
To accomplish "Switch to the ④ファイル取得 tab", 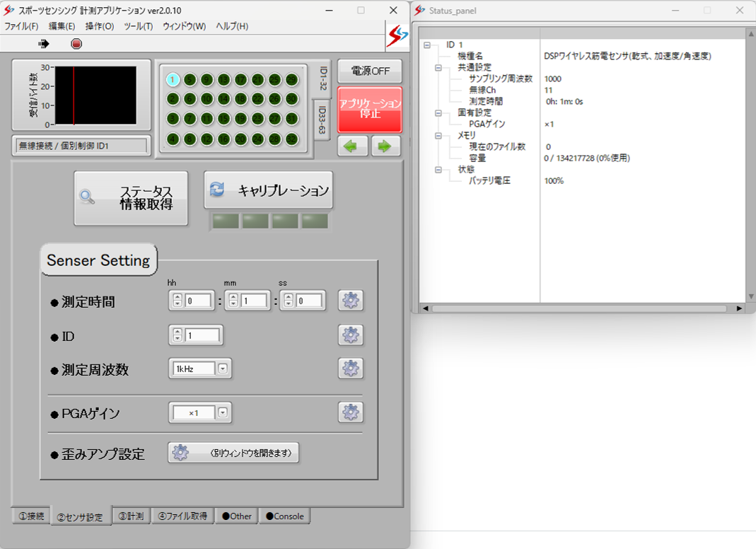I will pos(182,516).
